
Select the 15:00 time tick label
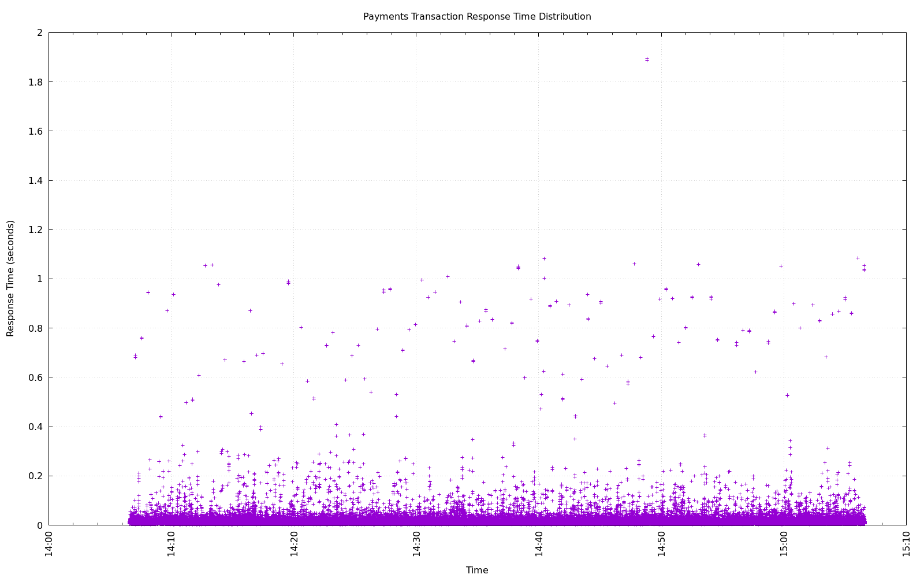(x=784, y=544)
